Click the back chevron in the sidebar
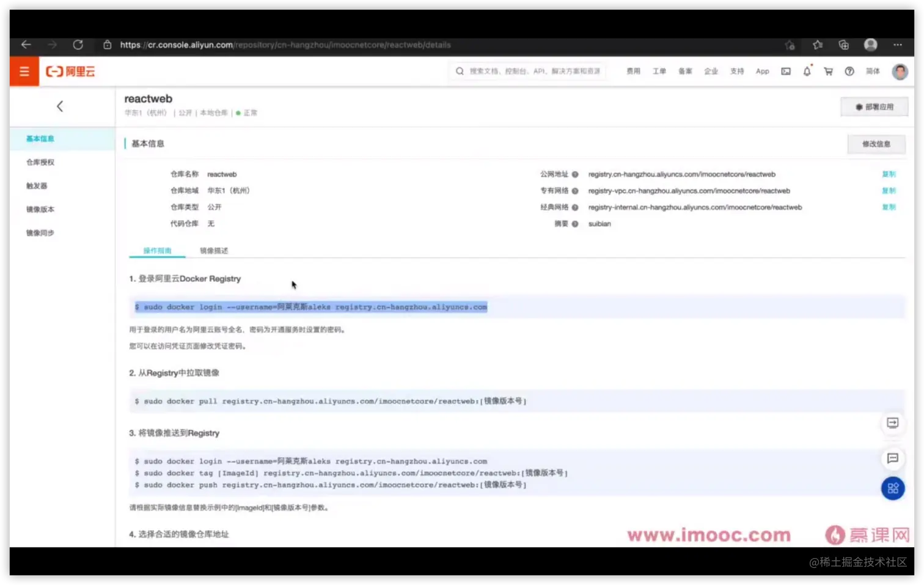Image resolution: width=924 pixels, height=585 pixels. (60, 106)
